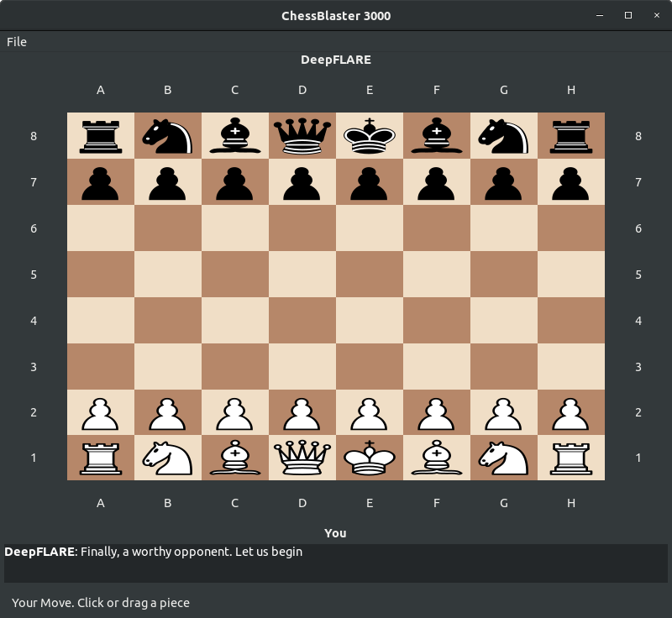Select the white queen on d1

pyautogui.click(x=302, y=458)
